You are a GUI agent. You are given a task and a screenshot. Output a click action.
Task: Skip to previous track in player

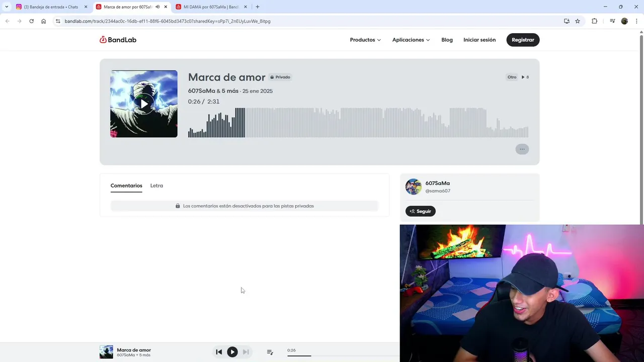click(x=219, y=352)
